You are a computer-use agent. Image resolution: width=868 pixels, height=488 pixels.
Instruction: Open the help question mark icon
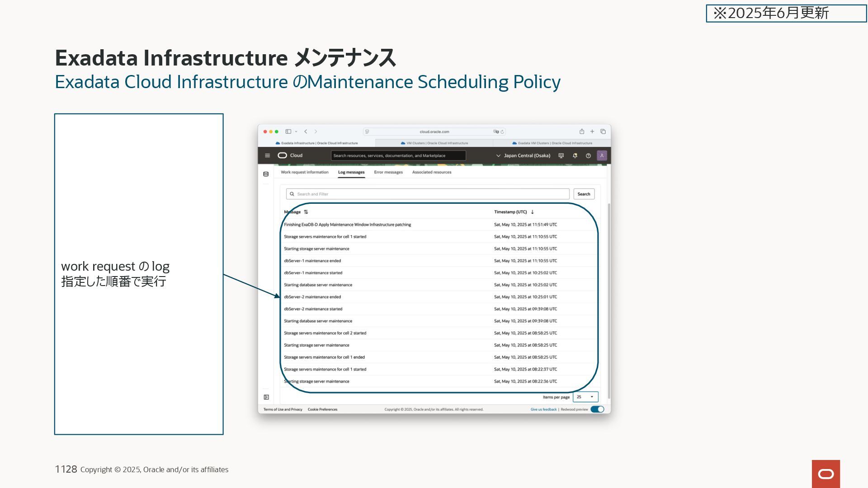click(x=588, y=155)
